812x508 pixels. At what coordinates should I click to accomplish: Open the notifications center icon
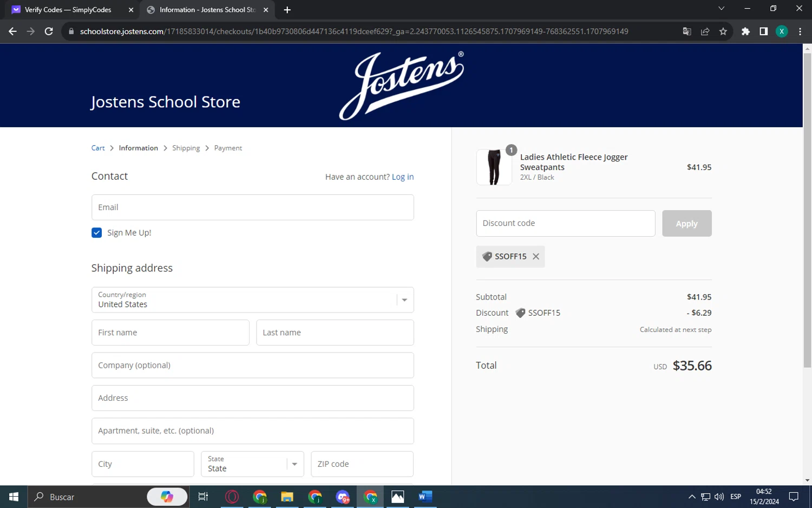pyautogui.click(x=794, y=497)
